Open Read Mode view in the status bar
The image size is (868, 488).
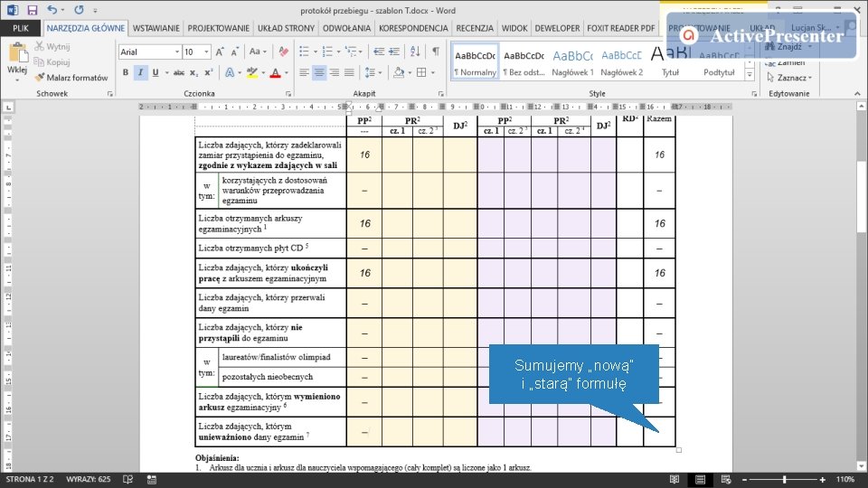(675, 479)
